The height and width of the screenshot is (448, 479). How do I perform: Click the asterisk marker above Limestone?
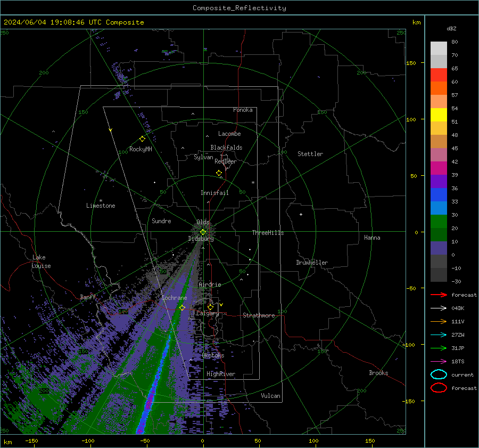[101, 201]
